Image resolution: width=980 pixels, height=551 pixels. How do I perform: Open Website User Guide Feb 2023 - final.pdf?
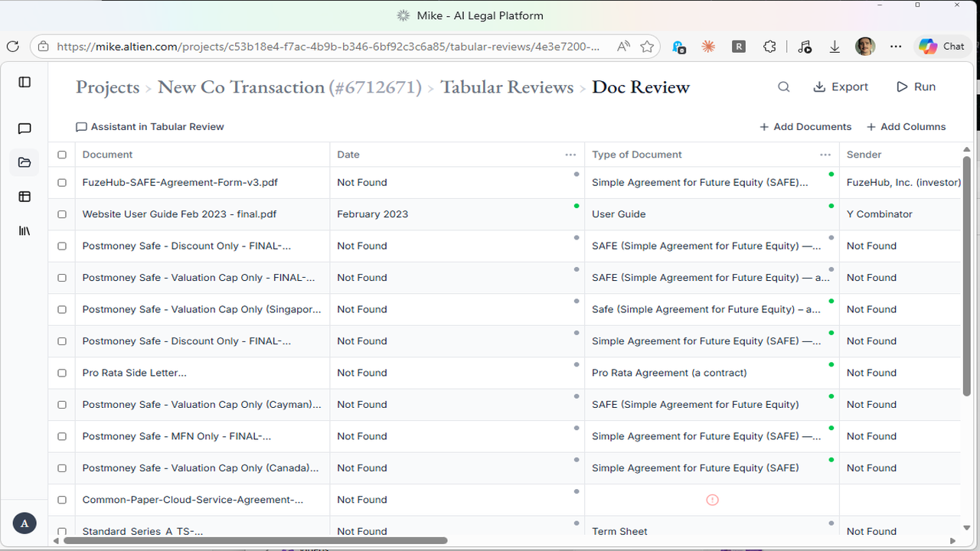coord(179,214)
